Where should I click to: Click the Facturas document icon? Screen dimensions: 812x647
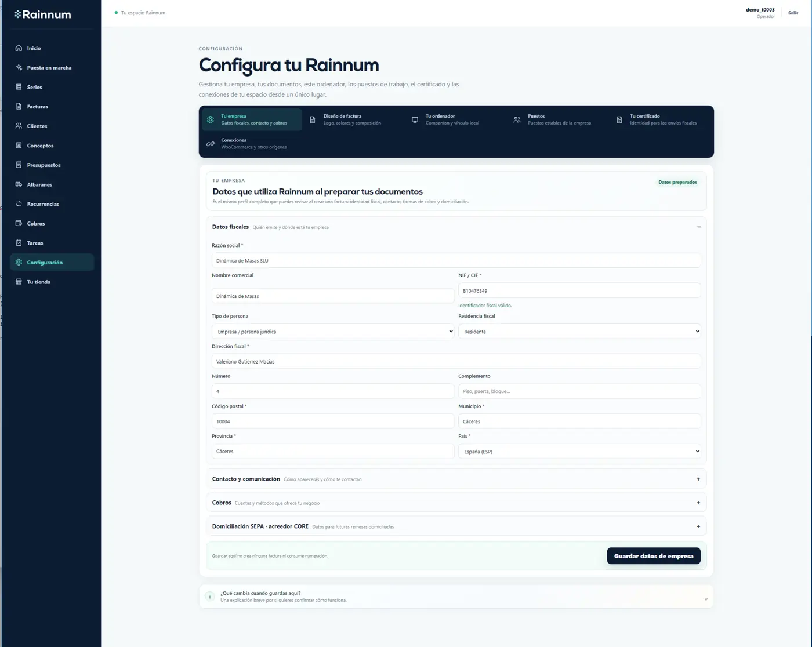(19, 107)
